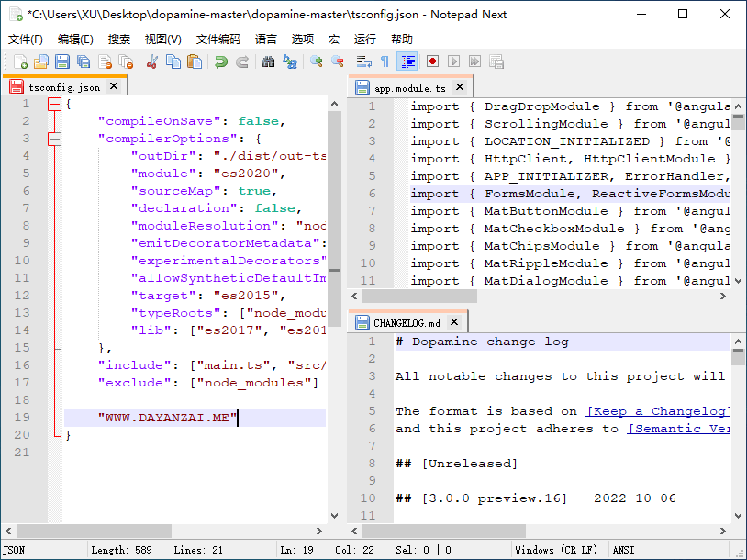Collapse the root brace fold on line 1
Viewport: 747px width, 560px height.
coord(54,105)
